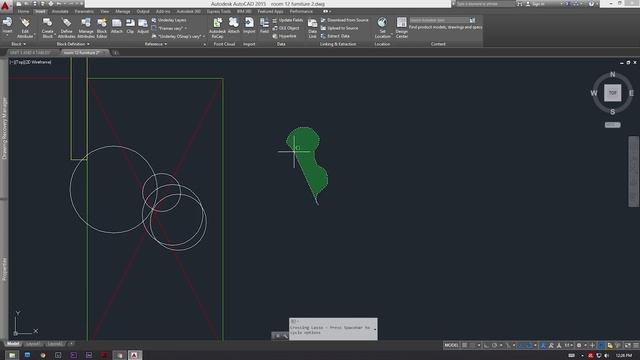The image size is (640, 360).
Task: Click the volume icon in system tray
Action: point(607,356)
